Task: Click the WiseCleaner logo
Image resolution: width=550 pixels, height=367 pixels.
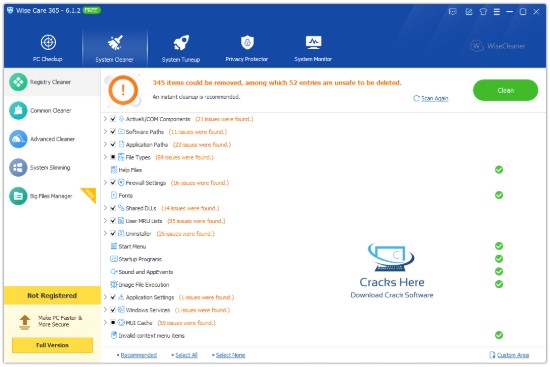Action: [497, 46]
